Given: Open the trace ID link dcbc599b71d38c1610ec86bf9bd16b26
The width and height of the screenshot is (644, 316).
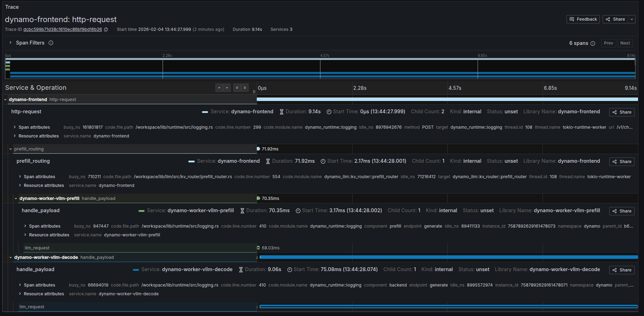Looking at the screenshot, I should point(63,29).
